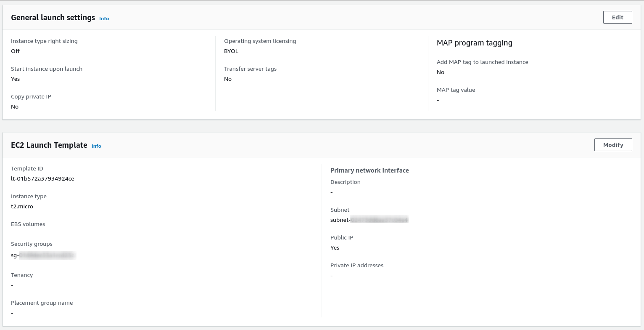
Task: Click the Add MAP tag to launched instance label
Action: click(482, 62)
